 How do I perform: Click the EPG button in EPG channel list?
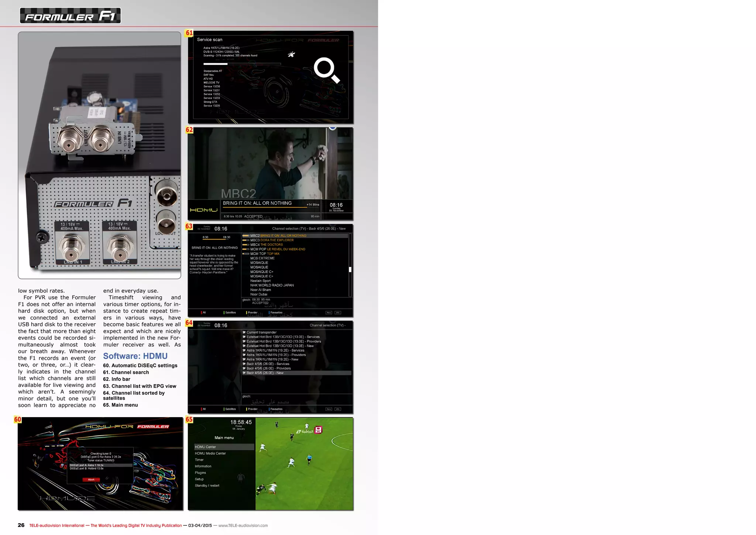(x=337, y=313)
